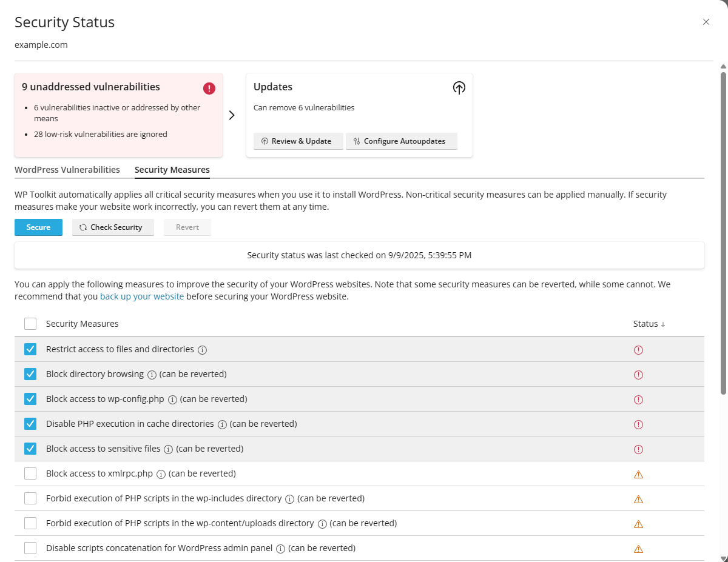Uncheck Disable PHP execution in cache directories
The height and width of the screenshot is (562, 728).
coord(30,424)
